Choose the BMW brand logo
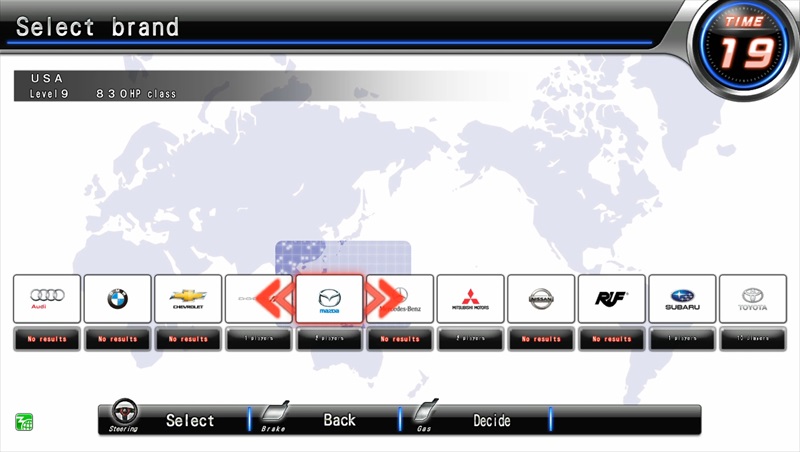Screen dimensions: 800x452 point(117,299)
